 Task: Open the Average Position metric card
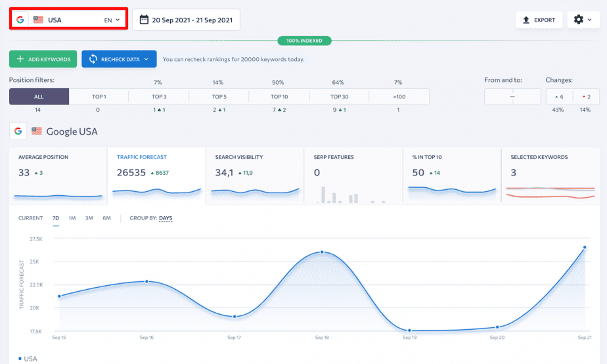(58, 175)
